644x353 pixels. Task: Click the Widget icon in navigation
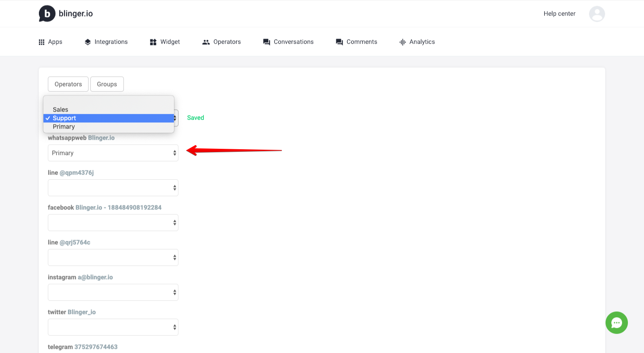tap(153, 42)
